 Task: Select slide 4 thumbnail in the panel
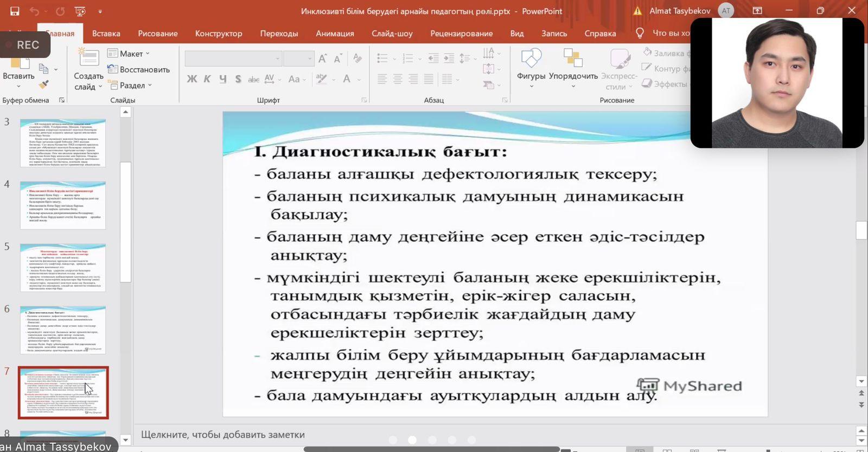pos(63,205)
